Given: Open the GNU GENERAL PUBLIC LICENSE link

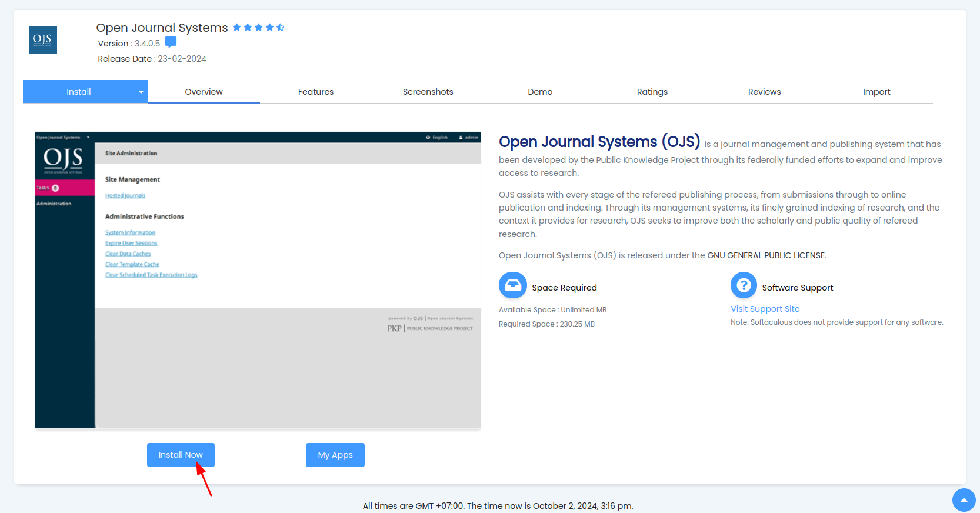Looking at the screenshot, I should point(766,255).
